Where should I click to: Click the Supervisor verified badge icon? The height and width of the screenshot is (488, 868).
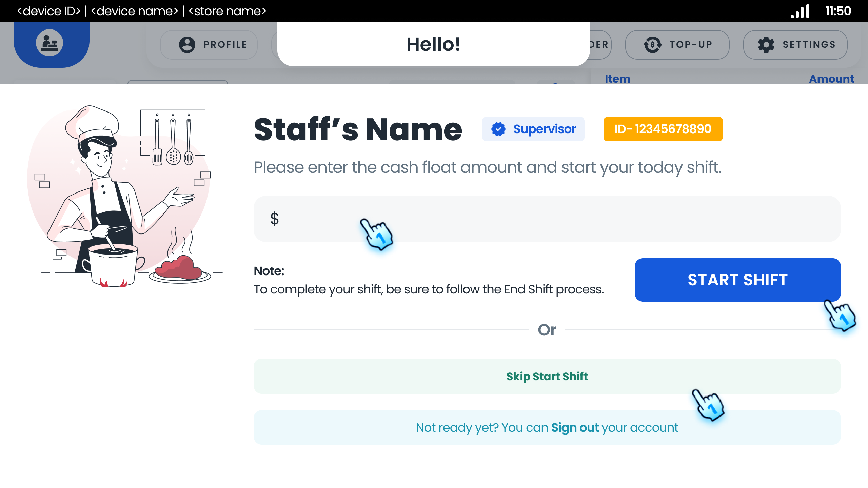[x=498, y=129]
